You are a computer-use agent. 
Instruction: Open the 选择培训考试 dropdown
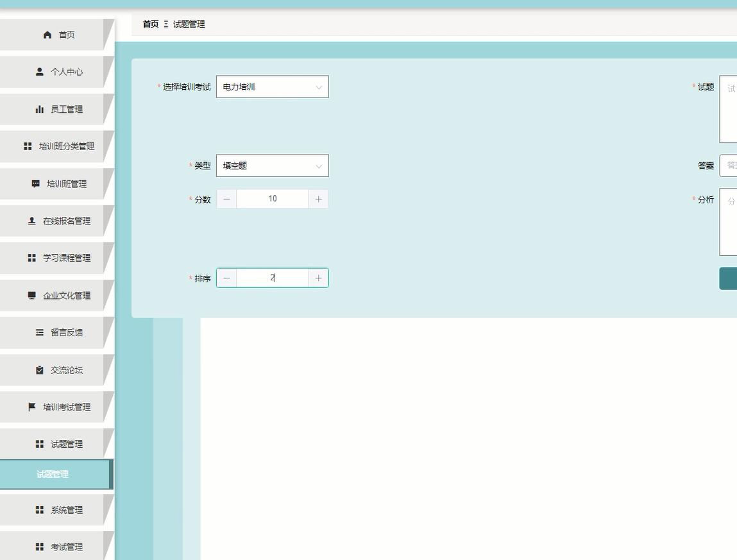pyautogui.click(x=272, y=87)
